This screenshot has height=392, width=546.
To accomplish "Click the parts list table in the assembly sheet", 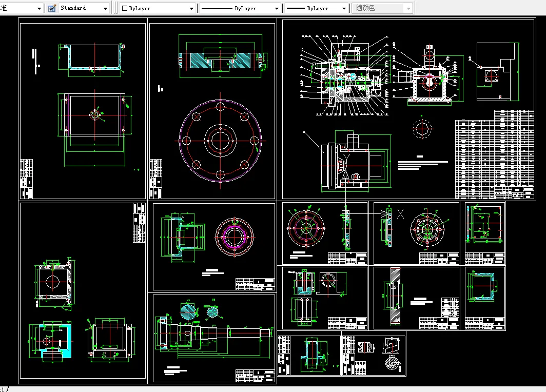I will [495, 154].
